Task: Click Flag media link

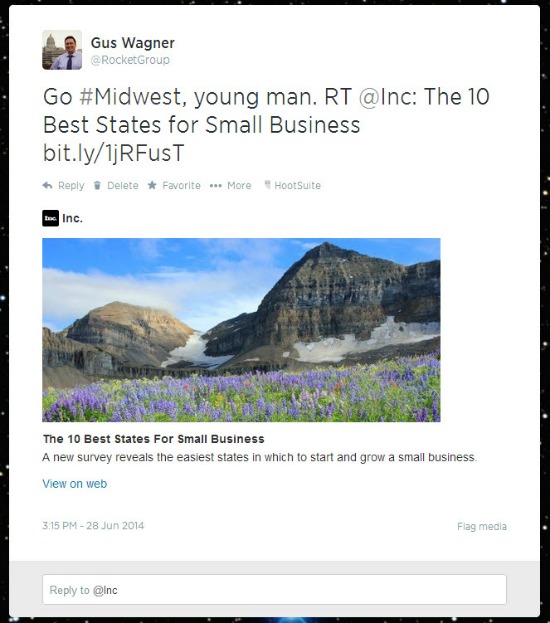Action: tap(482, 526)
